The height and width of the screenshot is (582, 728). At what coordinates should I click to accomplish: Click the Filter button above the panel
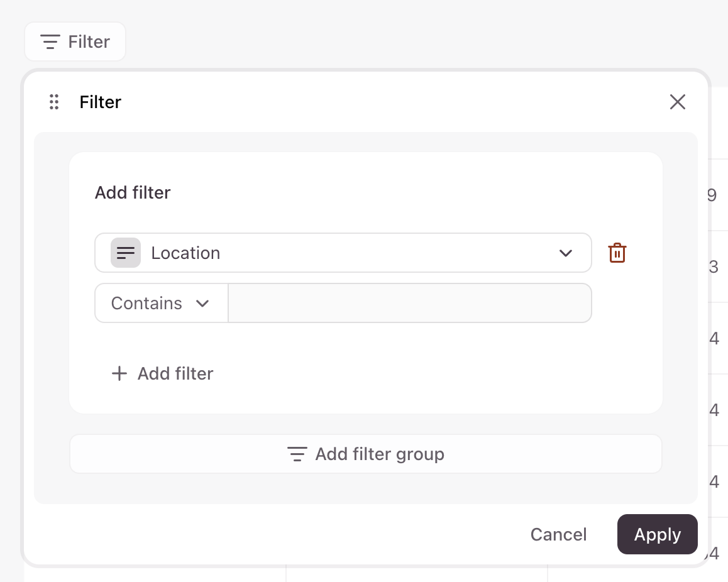[x=75, y=42]
